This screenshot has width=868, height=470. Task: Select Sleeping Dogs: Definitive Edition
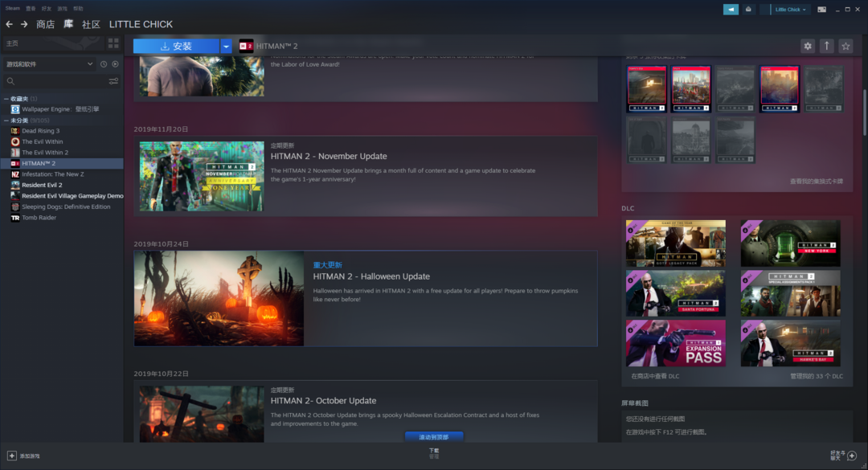click(61, 206)
